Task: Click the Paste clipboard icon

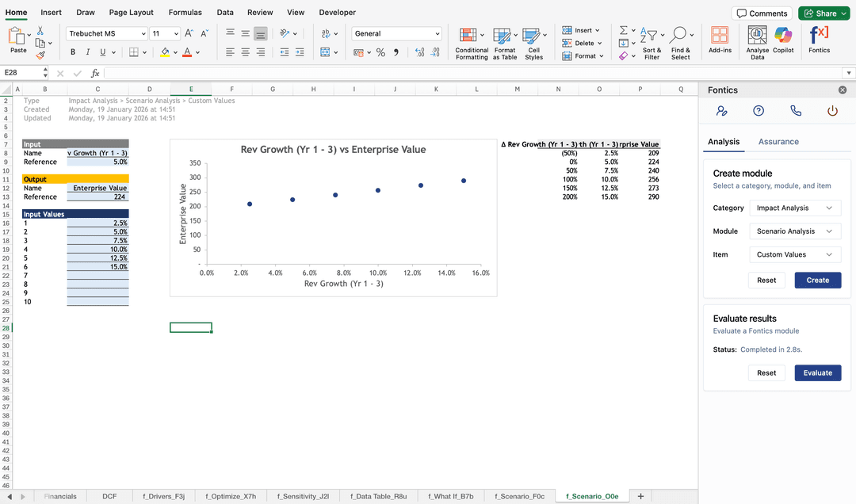Action: pos(16,36)
